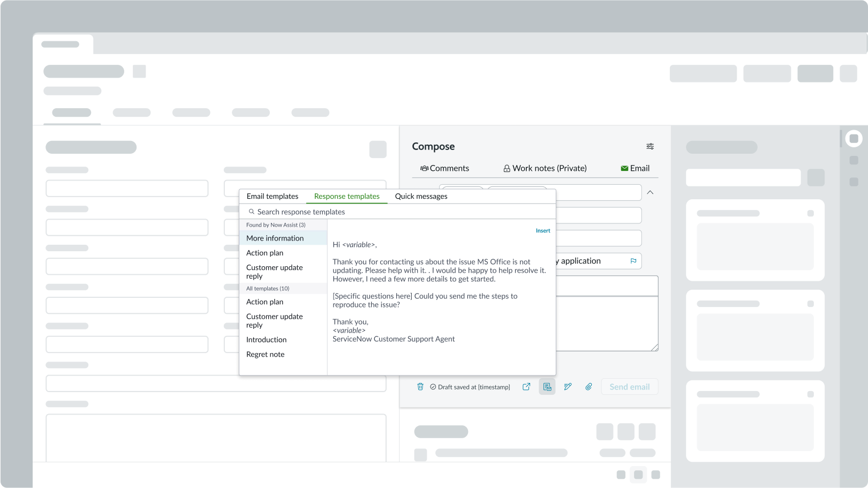Attach a file using paperclip icon
The width and height of the screenshot is (868, 488).
pos(588,387)
